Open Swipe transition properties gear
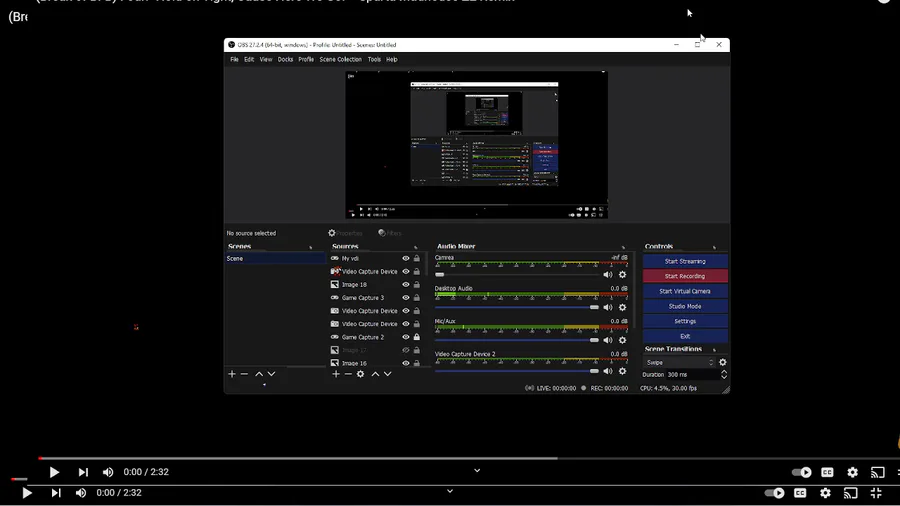The image size is (900, 506). point(723,363)
